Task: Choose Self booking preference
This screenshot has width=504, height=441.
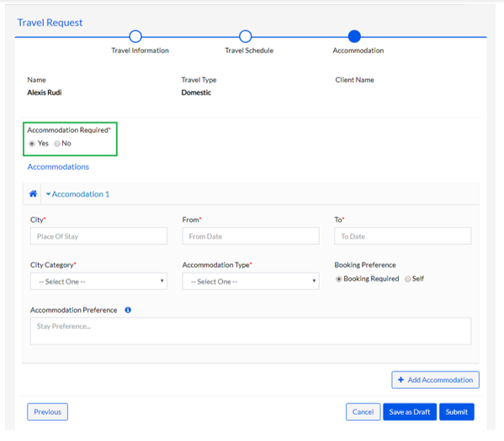Action: 407,279
